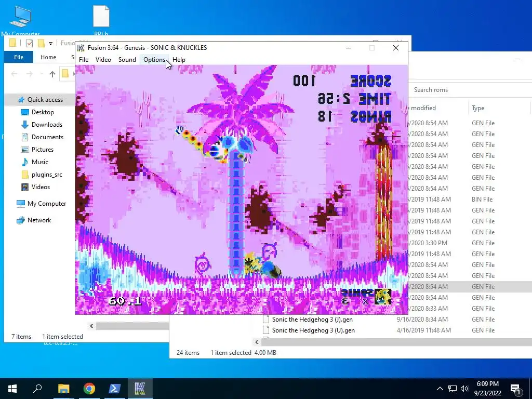Minimize the Fusion emulator window

[x=349, y=48]
